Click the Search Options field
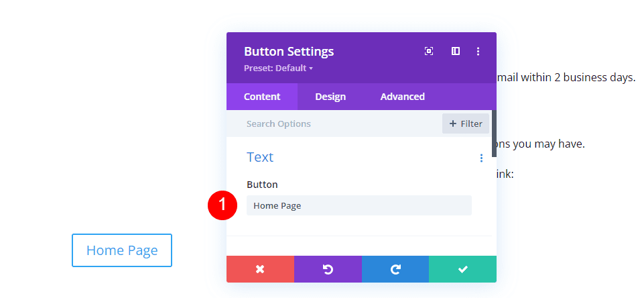Screen dimensions: 644x298 (335, 123)
